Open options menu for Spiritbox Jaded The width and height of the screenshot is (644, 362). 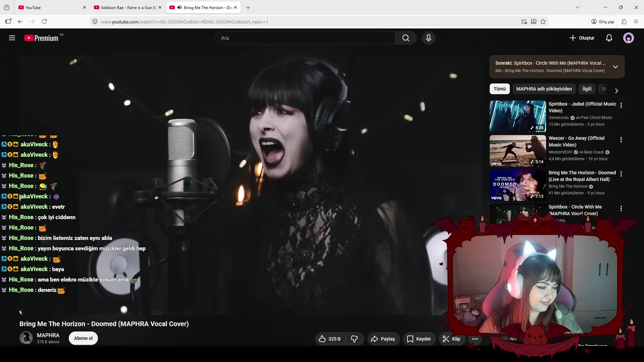click(x=621, y=105)
